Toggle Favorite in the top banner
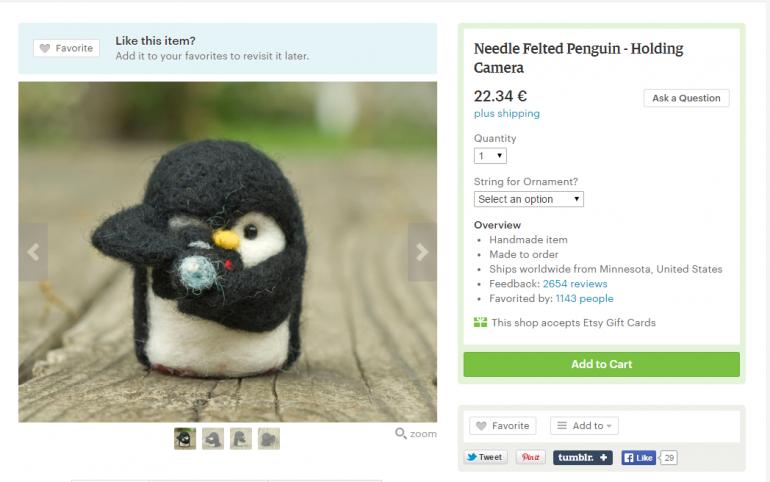The height and width of the screenshot is (482, 770). pos(67,48)
